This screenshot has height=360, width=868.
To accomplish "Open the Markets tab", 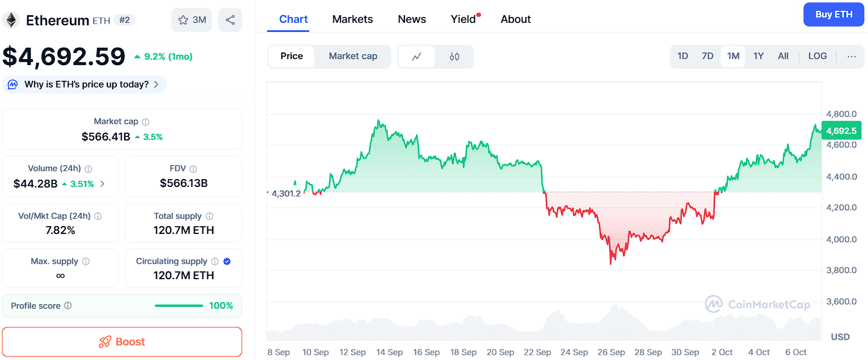I will coord(353,19).
